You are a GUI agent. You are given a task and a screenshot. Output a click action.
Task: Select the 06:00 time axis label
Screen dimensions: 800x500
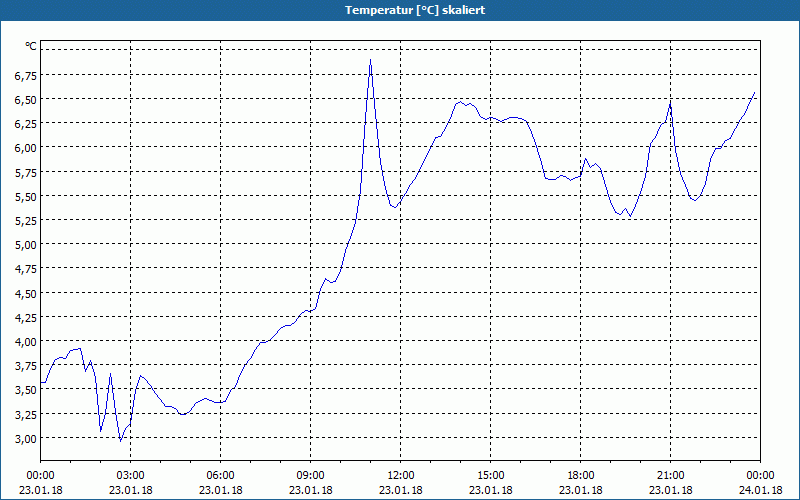click(x=221, y=475)
